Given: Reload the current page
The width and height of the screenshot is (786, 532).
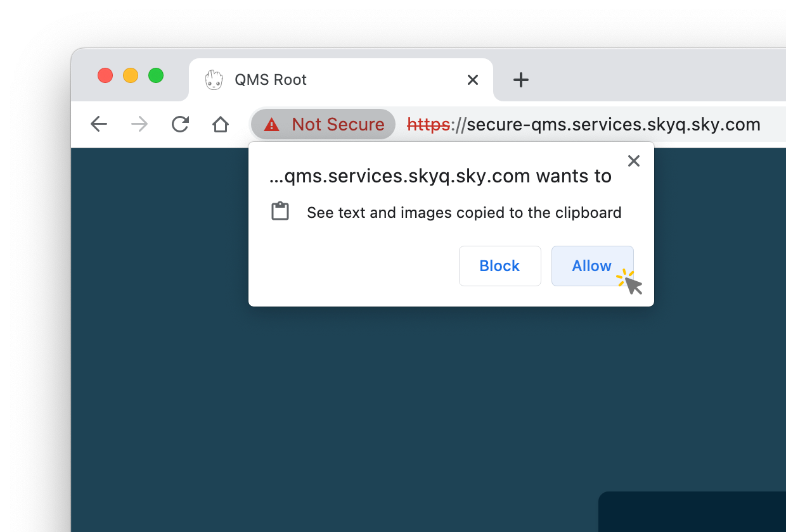Looking at the screenshot, I should [x=180, y=124].
